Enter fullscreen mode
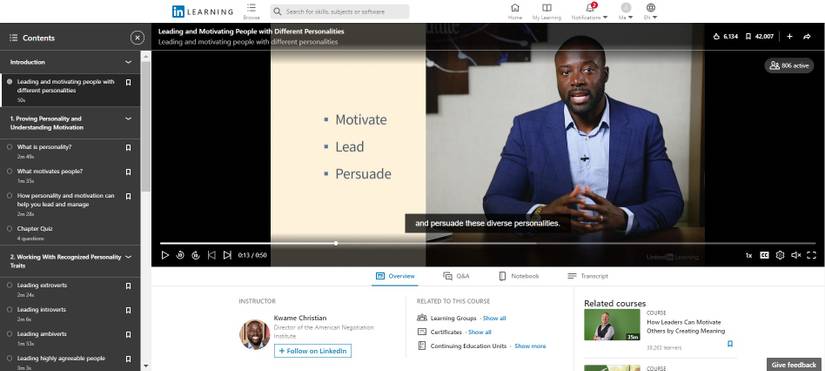The height and width of the screenshot is (371, 825). click(x=811, y=255)
